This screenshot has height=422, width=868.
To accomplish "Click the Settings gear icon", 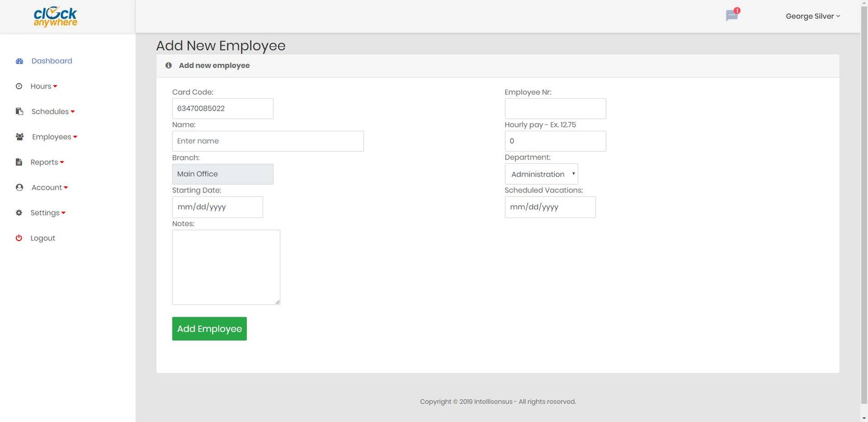I will tap(19, 213).
